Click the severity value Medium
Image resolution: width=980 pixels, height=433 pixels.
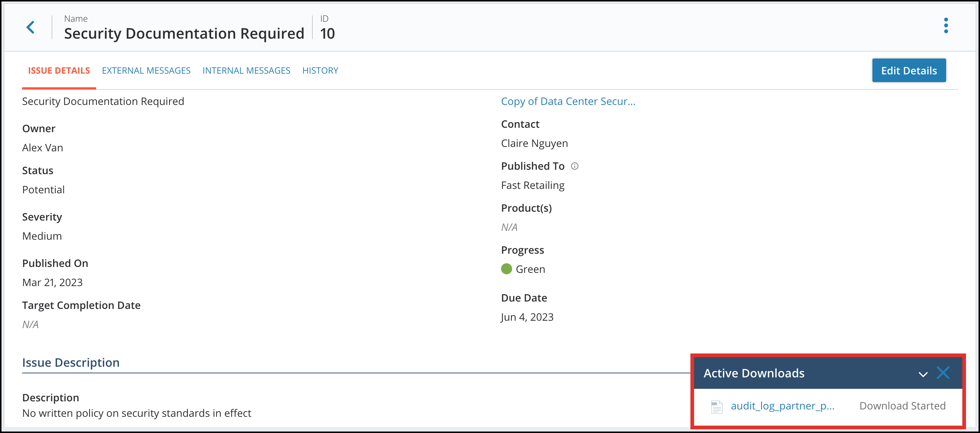(x=42, y=236)
